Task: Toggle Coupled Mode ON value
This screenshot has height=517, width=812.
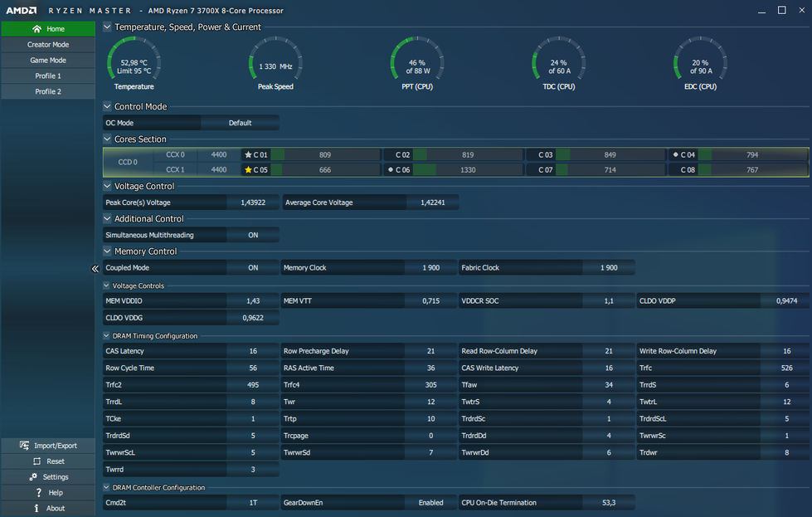Action: click(253, 268)
